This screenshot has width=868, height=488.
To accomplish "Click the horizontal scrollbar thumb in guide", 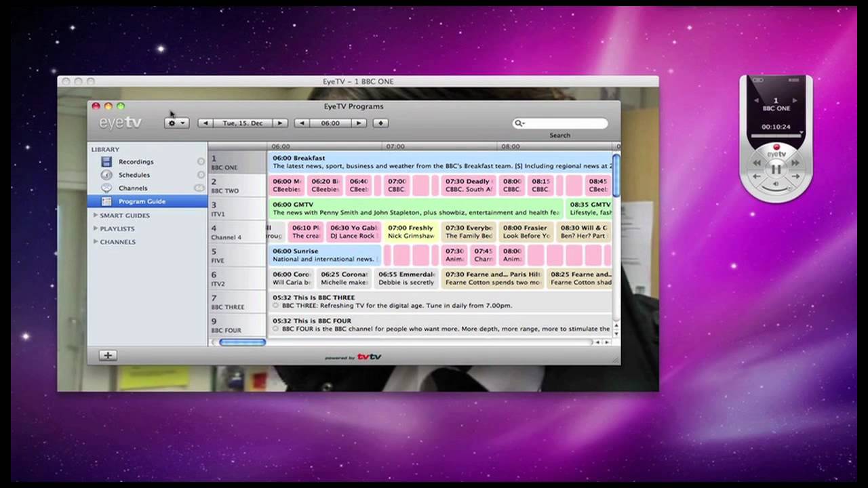I will [242, 342].
